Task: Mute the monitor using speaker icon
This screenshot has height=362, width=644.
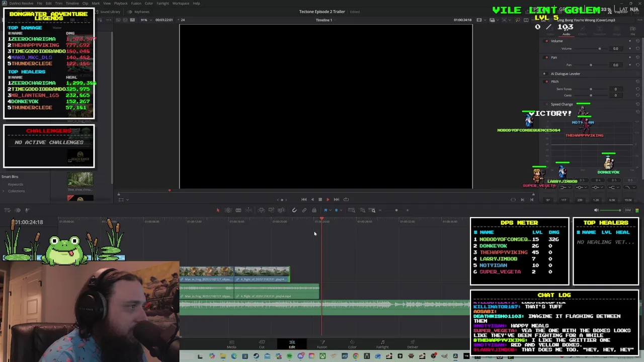Action: point(596,210)
